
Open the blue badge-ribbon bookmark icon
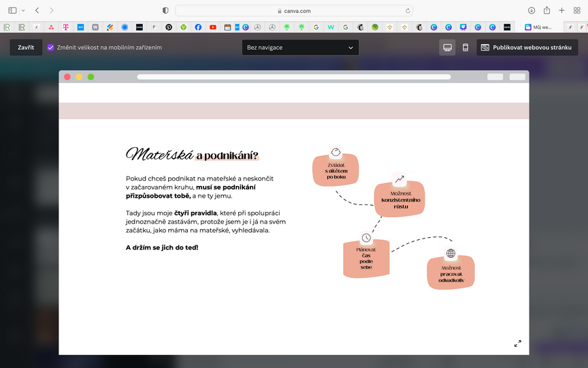[x=463, y=27]
